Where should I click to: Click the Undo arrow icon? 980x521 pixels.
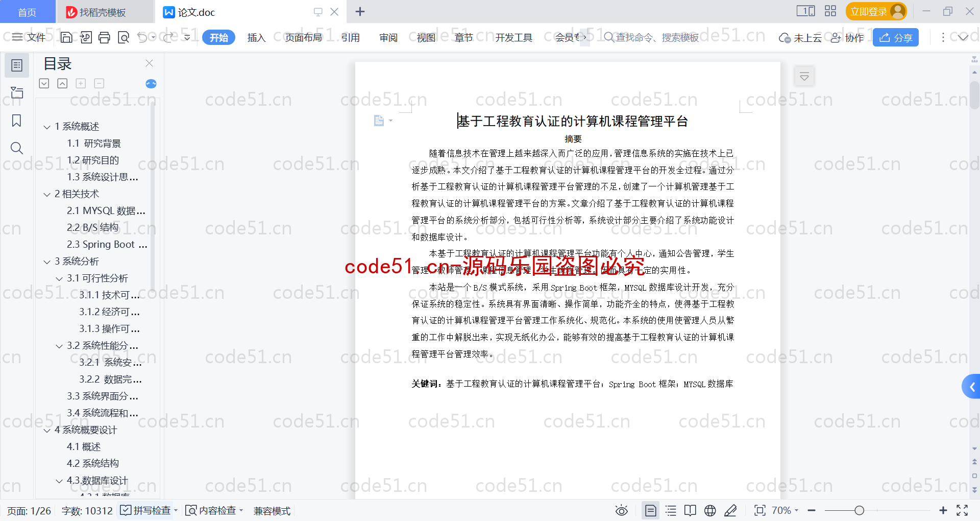click(142, 37)
